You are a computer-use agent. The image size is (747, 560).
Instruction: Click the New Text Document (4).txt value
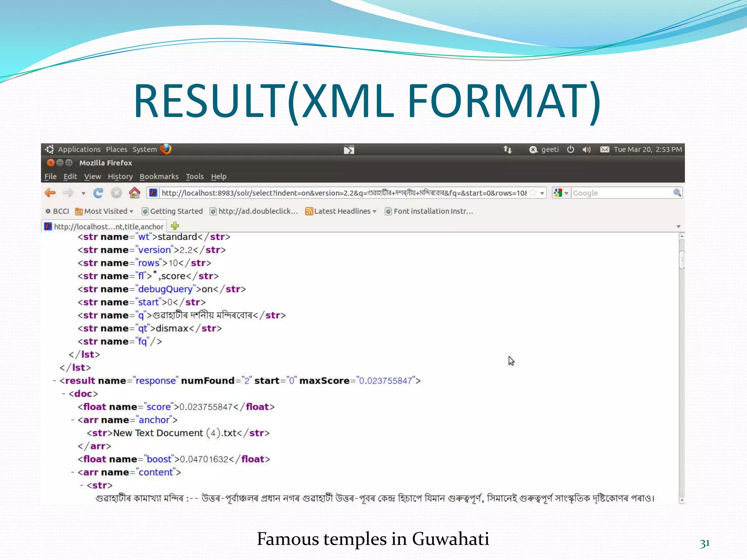point(175,433)
